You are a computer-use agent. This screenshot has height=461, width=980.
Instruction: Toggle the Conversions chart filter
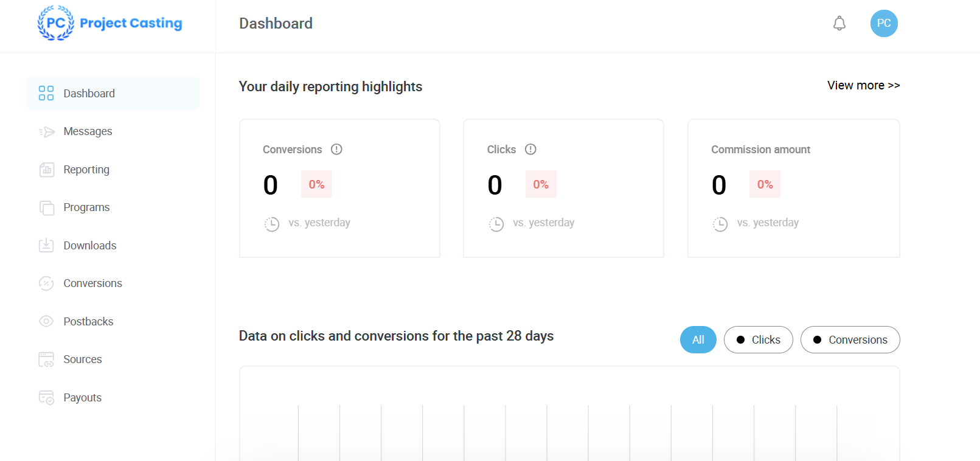click(850, 340)
